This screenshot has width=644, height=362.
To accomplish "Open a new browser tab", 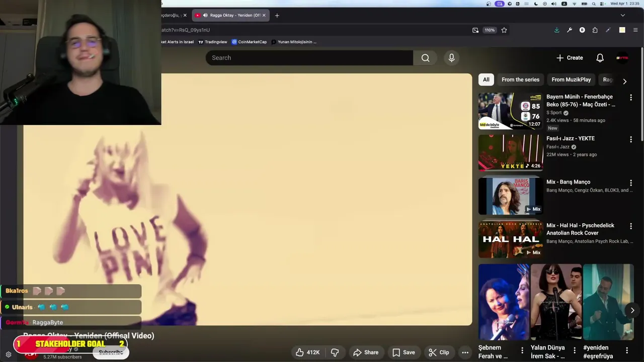I will click(x=277, y=15).
